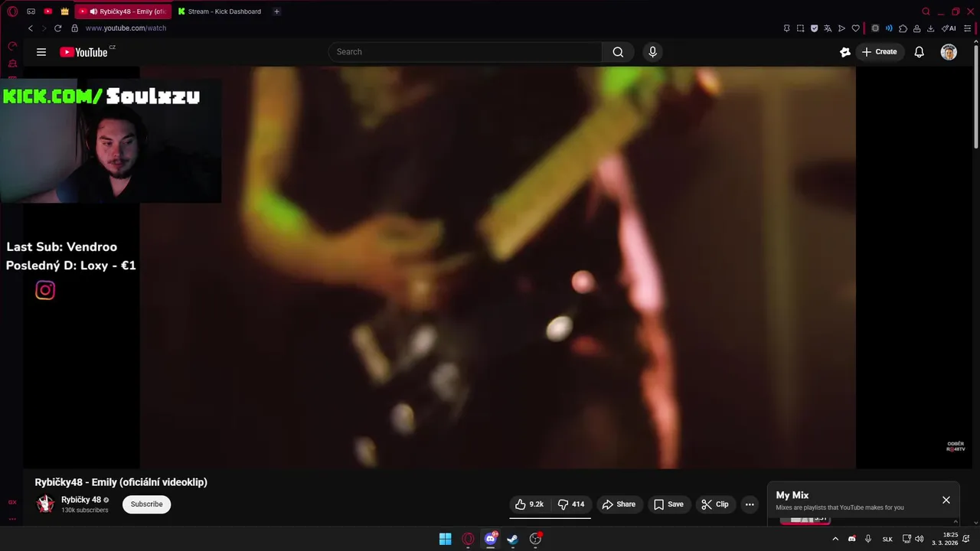The image size is (980, 551).
Task: Click the Rybičky 48 channel avatar
Action: point(46,504)
